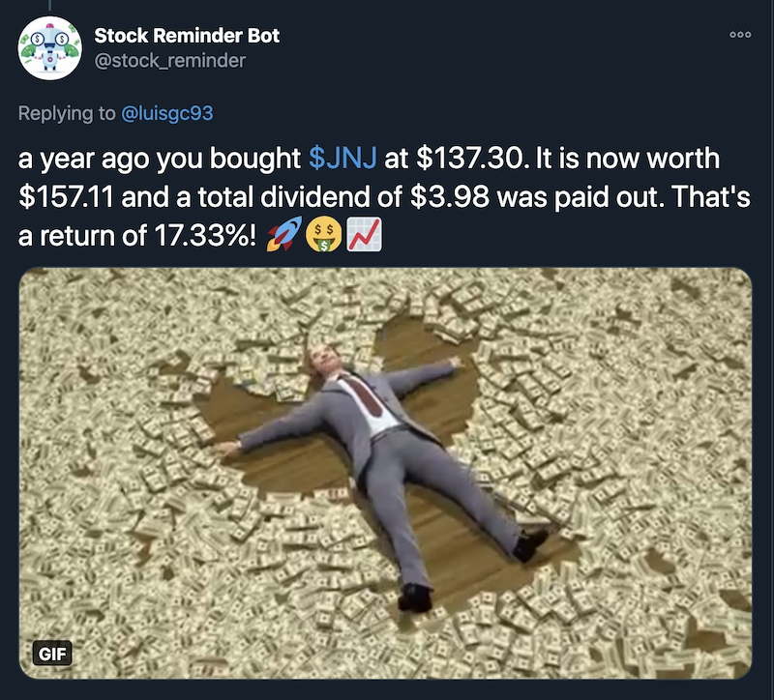Click the "a year ago you bought" text

coord(160,159)
